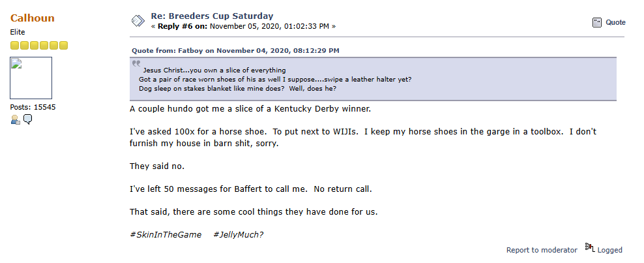Open Calhoun's profile via the profile icon
This screenshot has height=263, width=644.
tap(15, 119)
